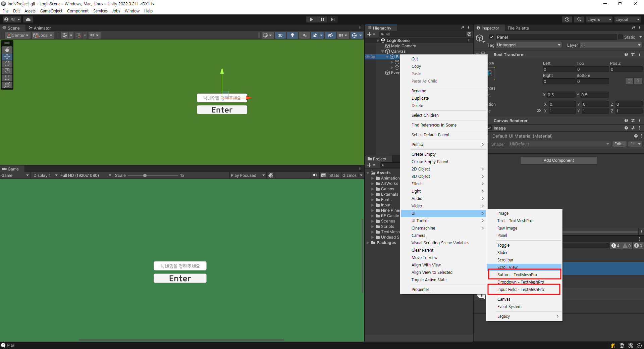Screen dimensions: 644x349
Task: Toggle grid snapping icon
Action: [x=78, y=35]
